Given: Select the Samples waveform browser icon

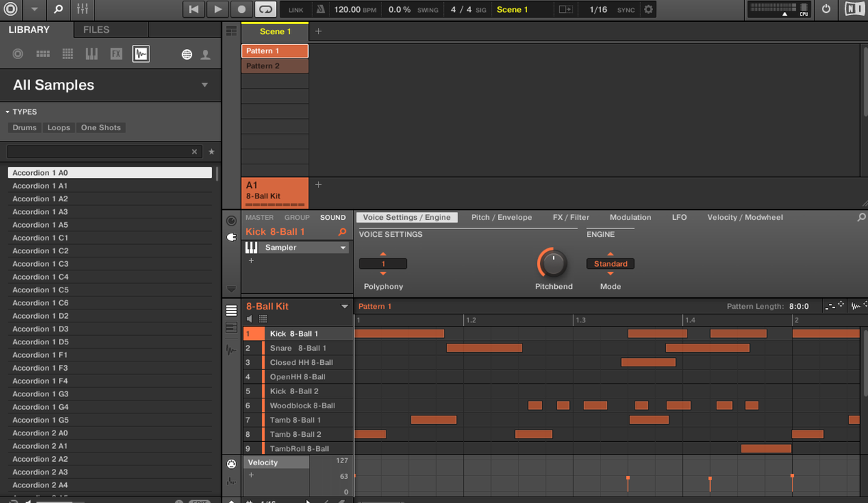Looking at the screenshot, I should [x=141, y=54].
